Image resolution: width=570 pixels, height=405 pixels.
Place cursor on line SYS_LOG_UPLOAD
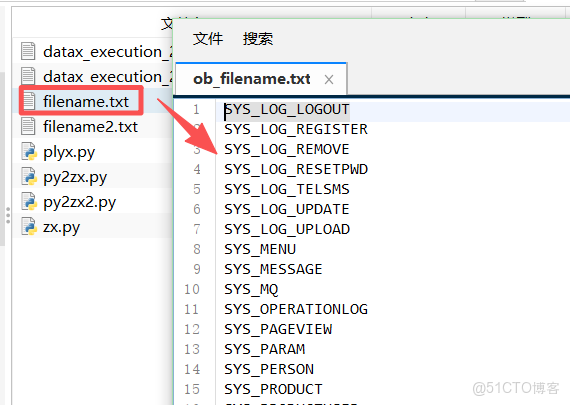[x=287, y=229]
